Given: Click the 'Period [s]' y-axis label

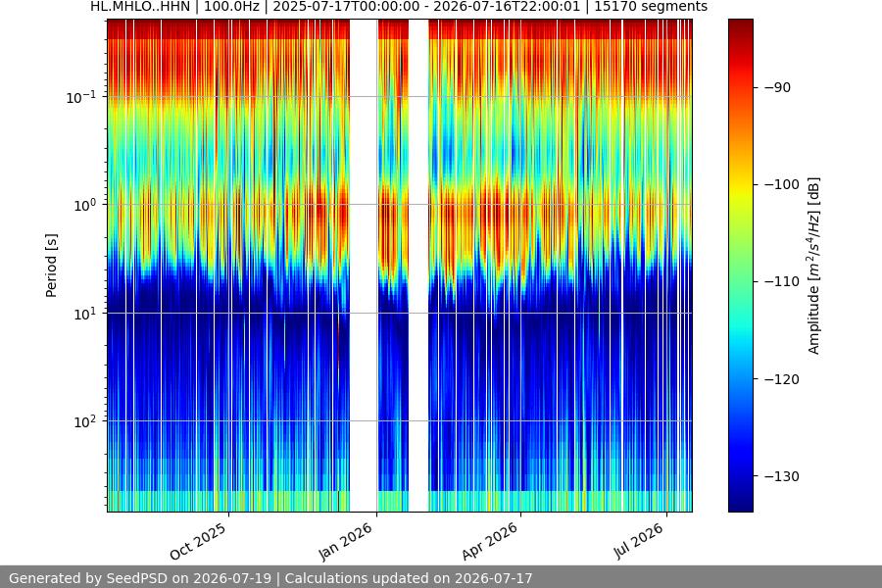Looking at the screenshot, I should (x=51, y=266).
